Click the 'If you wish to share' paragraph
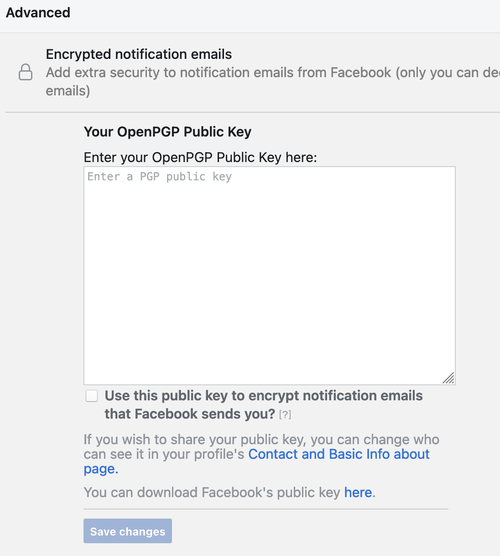Screen dimensions: 500x556 point(261,454)
